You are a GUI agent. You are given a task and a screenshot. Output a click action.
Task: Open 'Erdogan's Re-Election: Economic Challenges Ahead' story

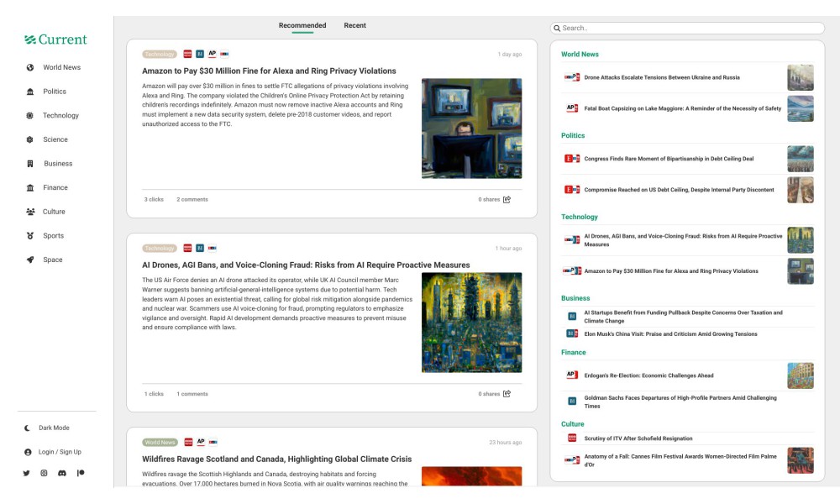(x=648, y=376)
